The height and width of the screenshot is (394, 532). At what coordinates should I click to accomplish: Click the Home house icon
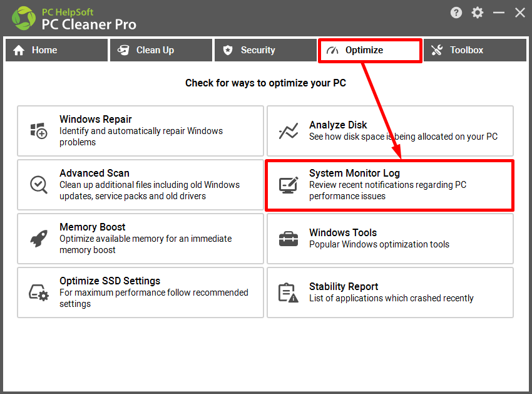click(x=19, y=50)
